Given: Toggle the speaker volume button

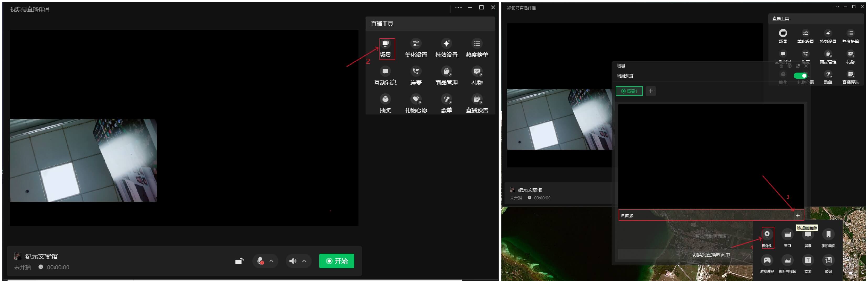Looking at the screenshot, I should click(293, 261).
